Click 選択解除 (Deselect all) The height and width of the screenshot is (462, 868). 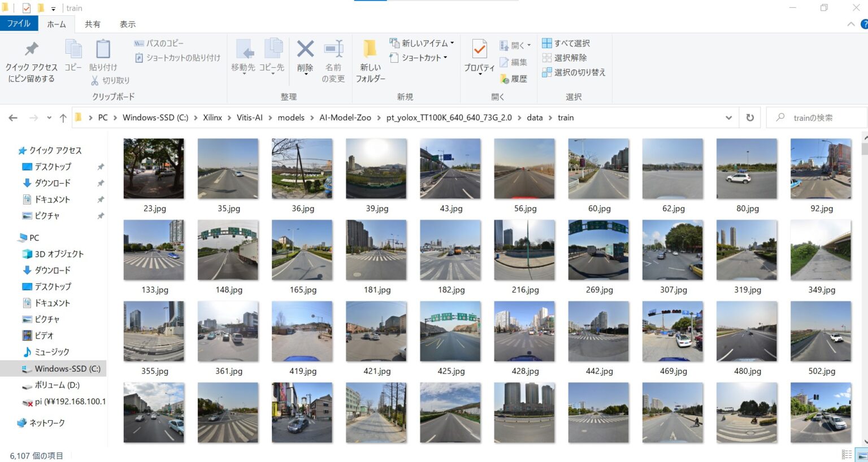click(567, 58)
